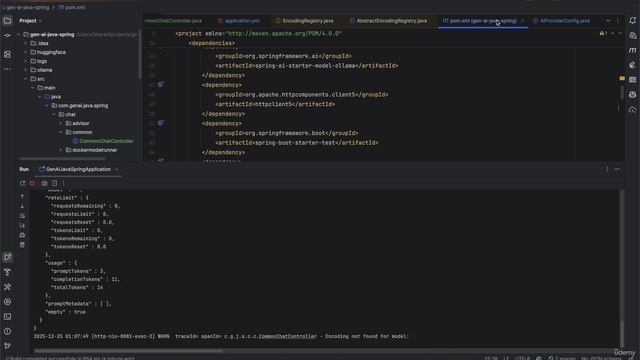
Task: Toggle scroll to end of console
Action: pyautogui.click(x=22, y=226)
